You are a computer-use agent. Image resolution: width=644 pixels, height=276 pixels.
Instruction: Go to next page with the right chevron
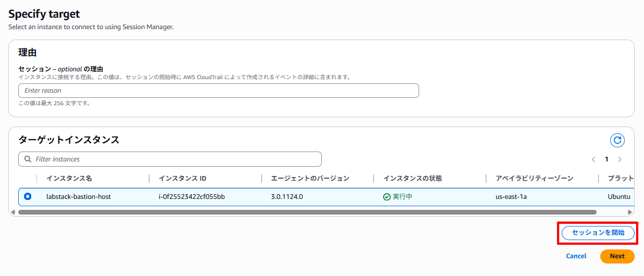point(620,159)
